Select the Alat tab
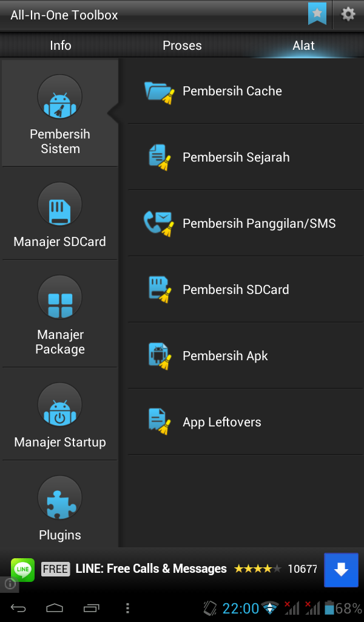The width and height of the screenshot is (364, 622). click(303, 45)
